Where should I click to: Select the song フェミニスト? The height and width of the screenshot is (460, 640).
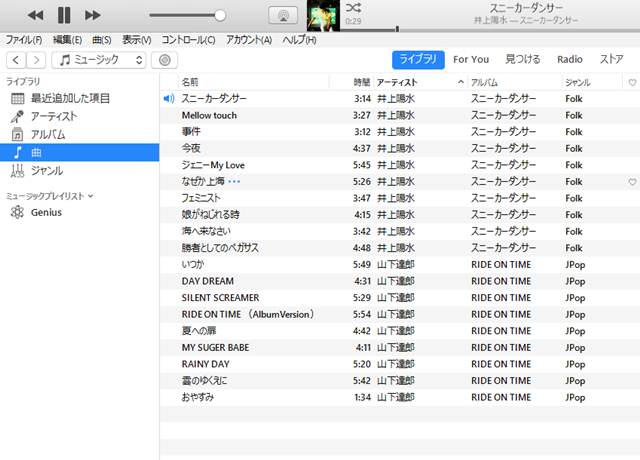(201, 198)
